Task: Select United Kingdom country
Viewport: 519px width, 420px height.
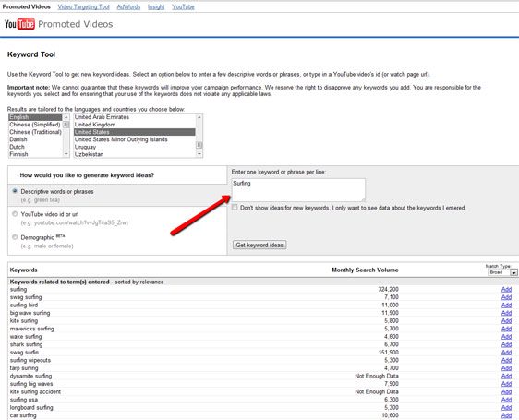Action: [x=135, y=125]
